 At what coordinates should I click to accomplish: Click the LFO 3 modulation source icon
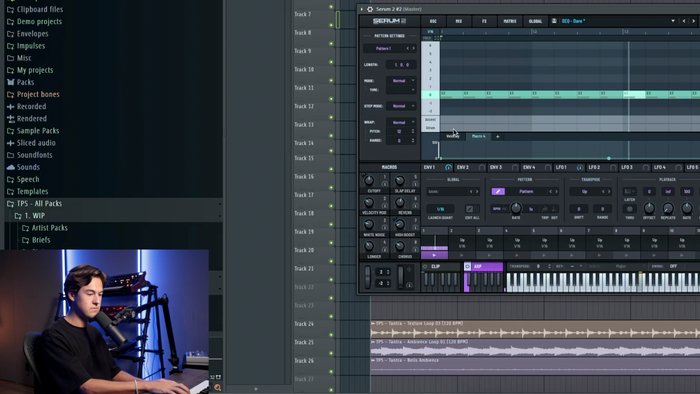point(646,167)
